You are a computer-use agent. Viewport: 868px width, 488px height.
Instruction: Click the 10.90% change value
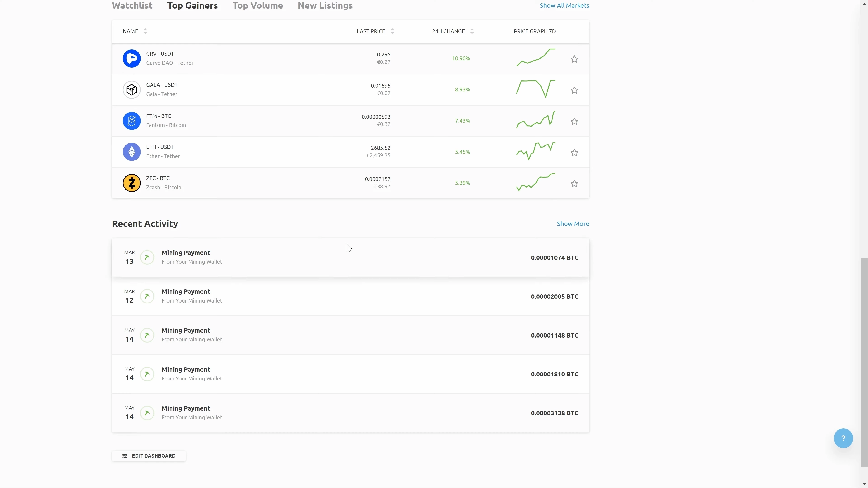pyautogui.click(x=461, y=59)
